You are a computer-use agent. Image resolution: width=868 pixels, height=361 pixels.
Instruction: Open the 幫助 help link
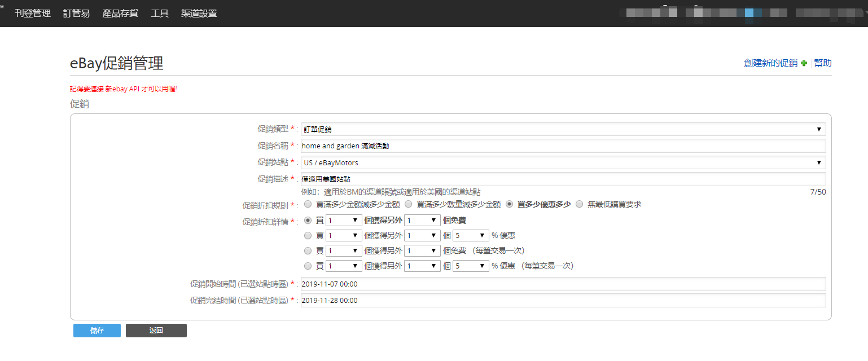tap(823, 63)
